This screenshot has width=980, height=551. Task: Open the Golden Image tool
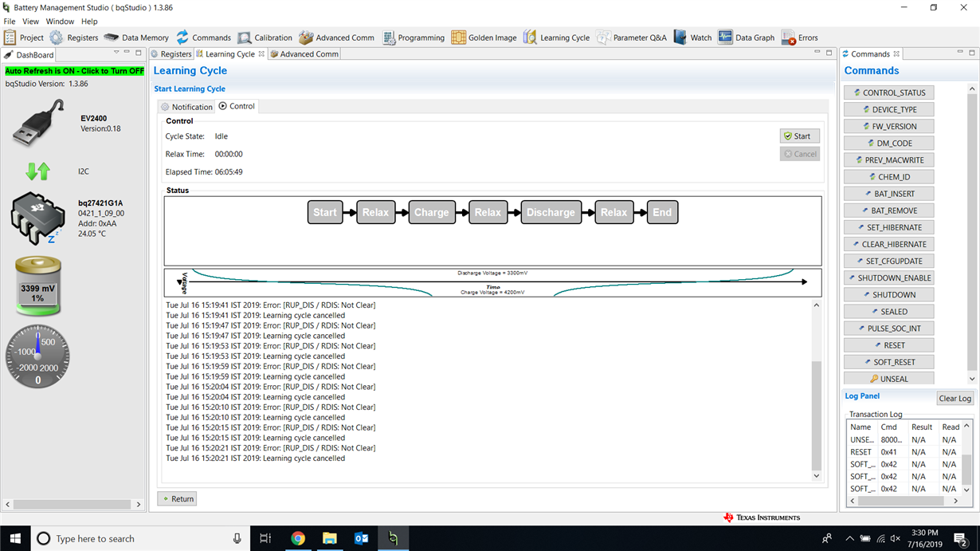pos(484,37)
